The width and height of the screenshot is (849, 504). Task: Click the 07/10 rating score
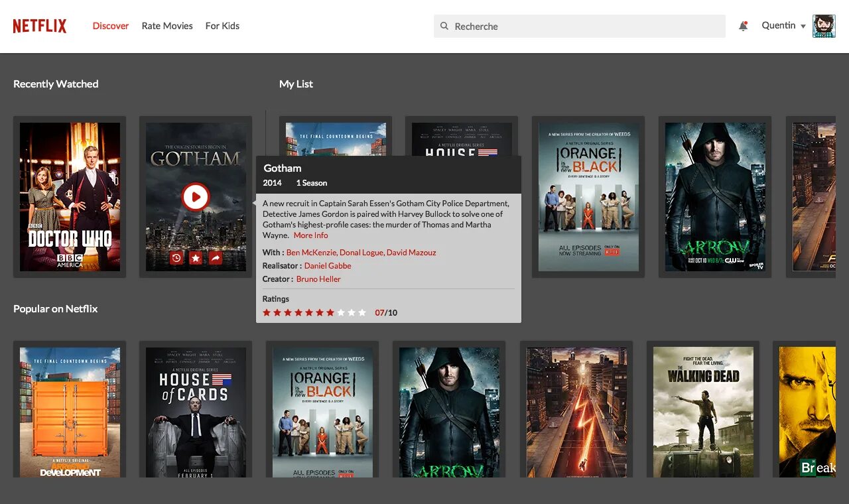point(386,313)
